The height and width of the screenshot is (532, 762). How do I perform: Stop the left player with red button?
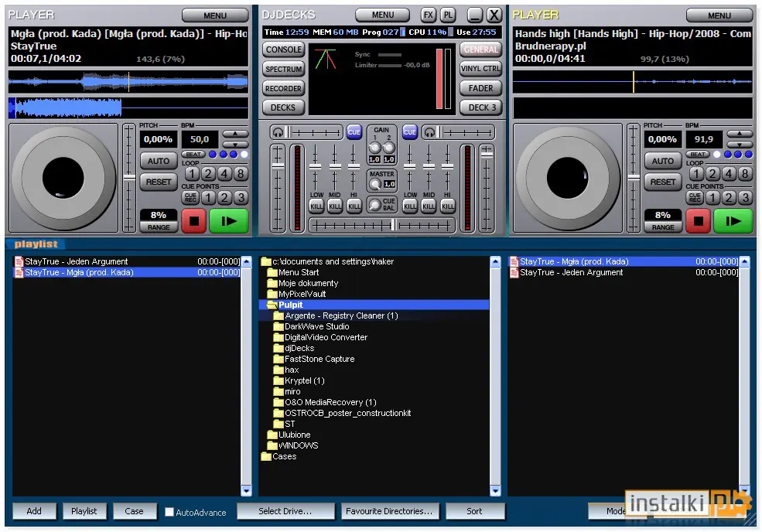pyautogui.click(x=194, y=221)
